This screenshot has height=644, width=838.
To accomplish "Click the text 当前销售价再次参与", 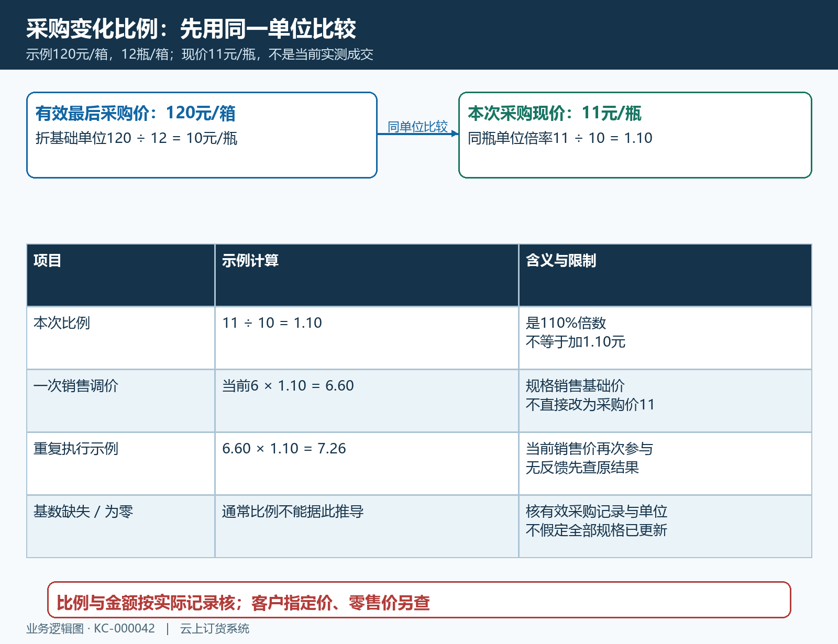I will pos(589,449).
